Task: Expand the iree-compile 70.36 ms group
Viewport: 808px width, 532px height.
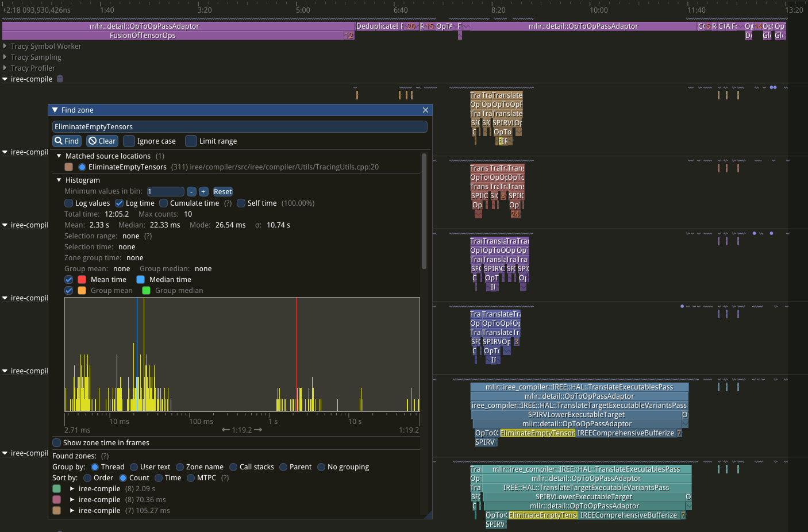Action: (x=72, y=500)
